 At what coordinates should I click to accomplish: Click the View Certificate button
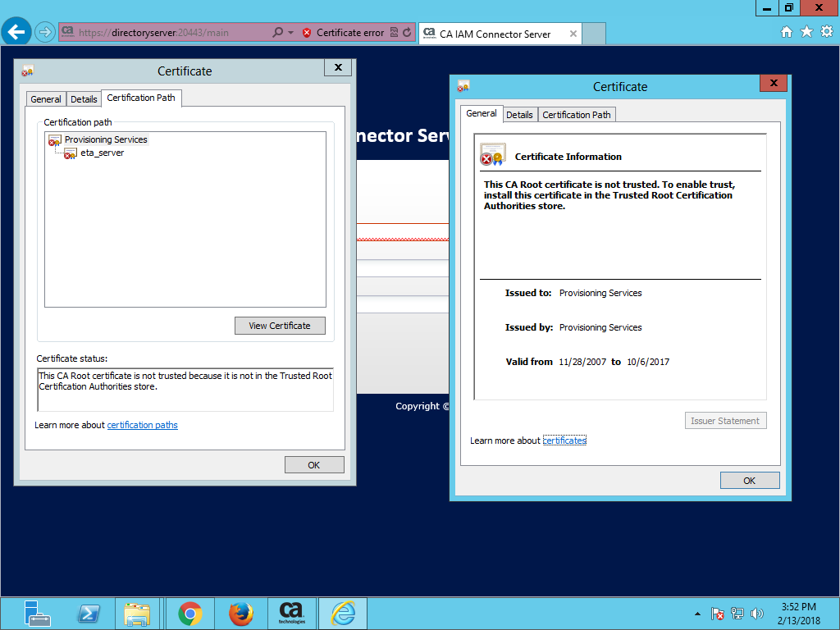(280, 326)
